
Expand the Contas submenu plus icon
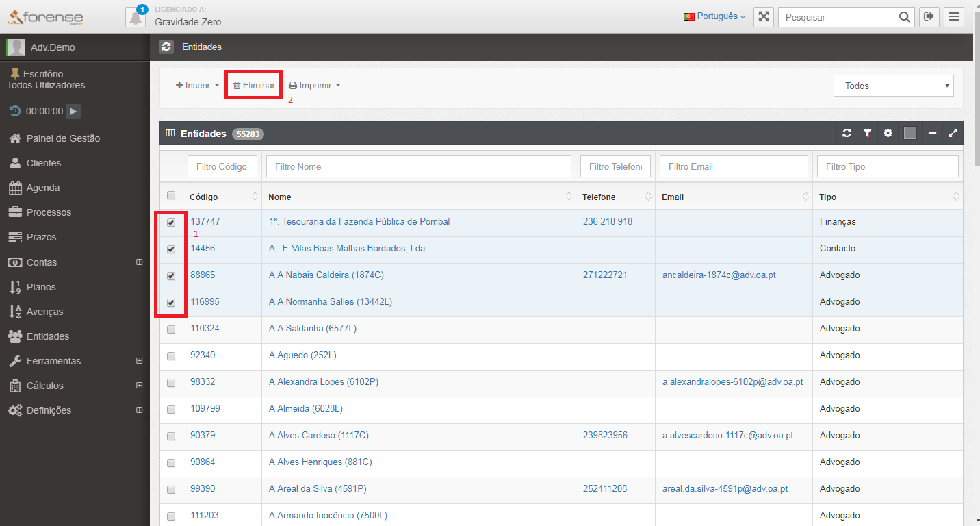point(140,262)
